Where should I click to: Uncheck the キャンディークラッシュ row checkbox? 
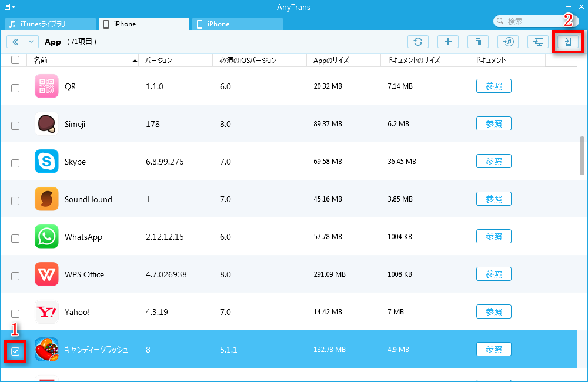tap(15, 351)
